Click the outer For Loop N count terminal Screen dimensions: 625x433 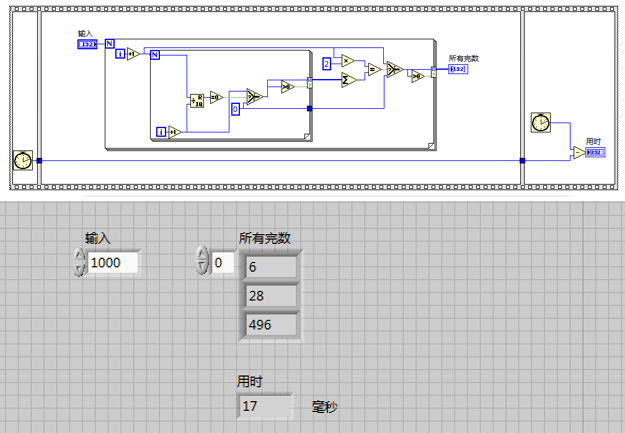[110, 43]
